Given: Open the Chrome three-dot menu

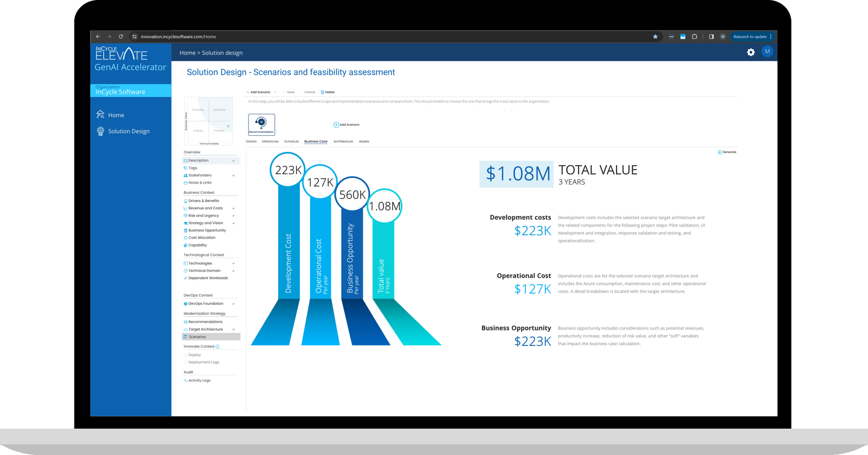Looking at the screenshot, I should coord(771,37).
